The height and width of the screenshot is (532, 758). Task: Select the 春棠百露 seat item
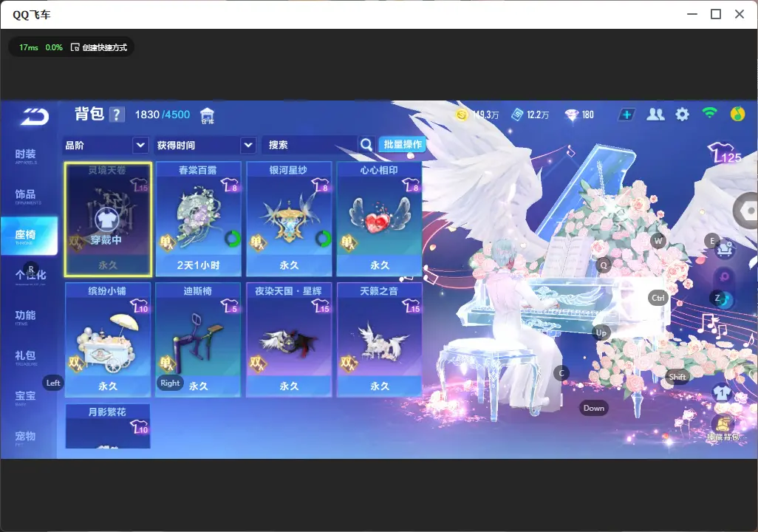[x=198, y=219]
